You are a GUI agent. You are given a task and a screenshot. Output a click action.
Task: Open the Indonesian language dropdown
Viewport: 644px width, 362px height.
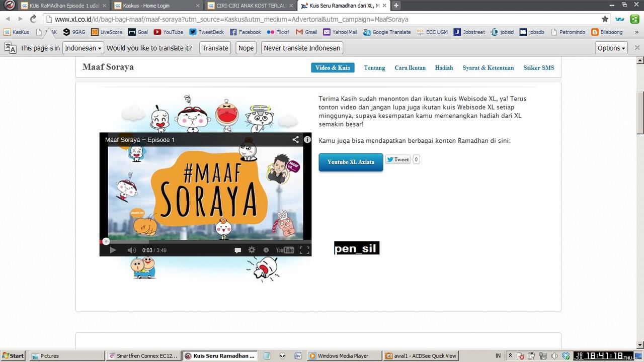pyautogui.click(x=83, y=48)
